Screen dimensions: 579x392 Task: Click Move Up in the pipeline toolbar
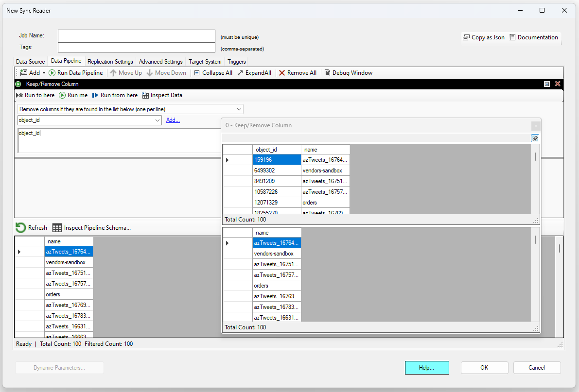click(126, 73)
